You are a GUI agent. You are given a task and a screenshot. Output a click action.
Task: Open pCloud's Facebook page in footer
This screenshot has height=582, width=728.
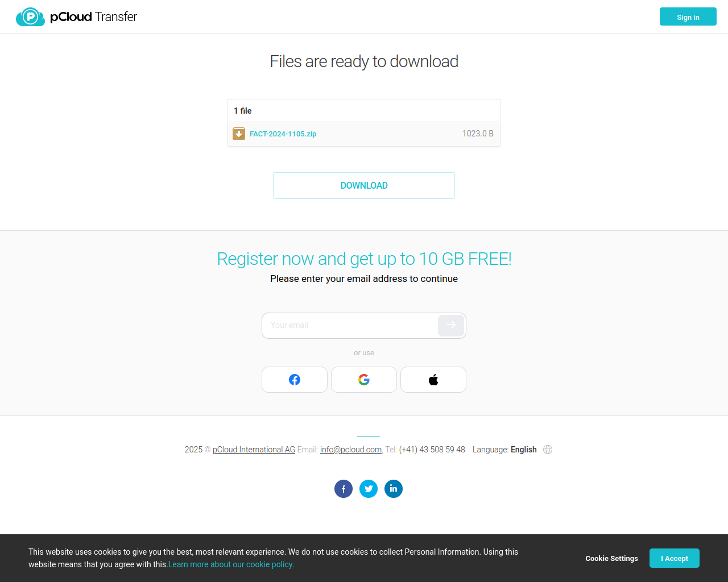344,489
